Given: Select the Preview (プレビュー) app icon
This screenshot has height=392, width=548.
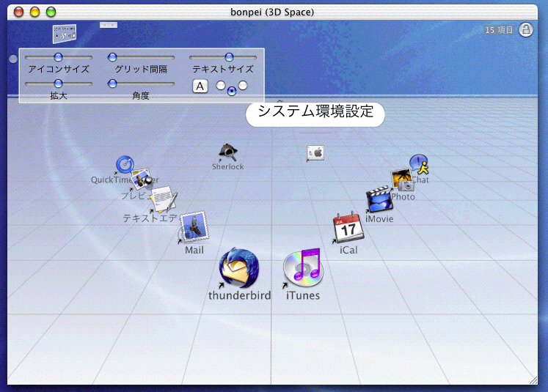Looking at the screenshot, I should coord(142,180).
